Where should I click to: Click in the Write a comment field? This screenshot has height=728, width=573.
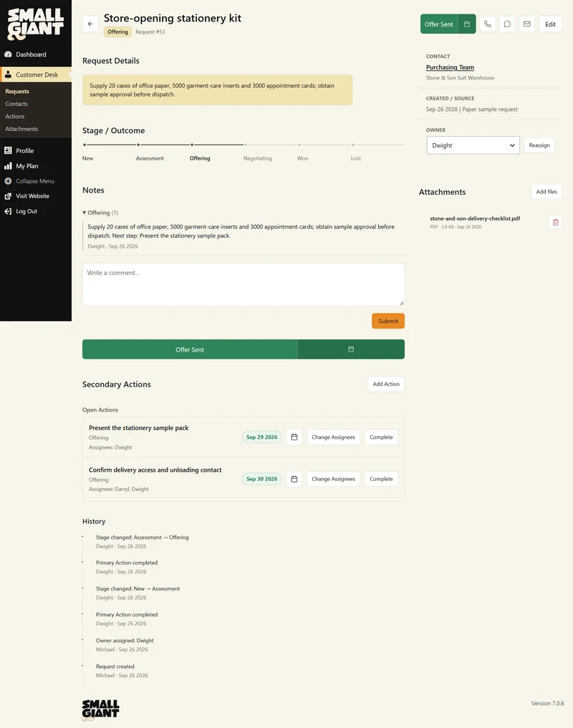point(243,285)
